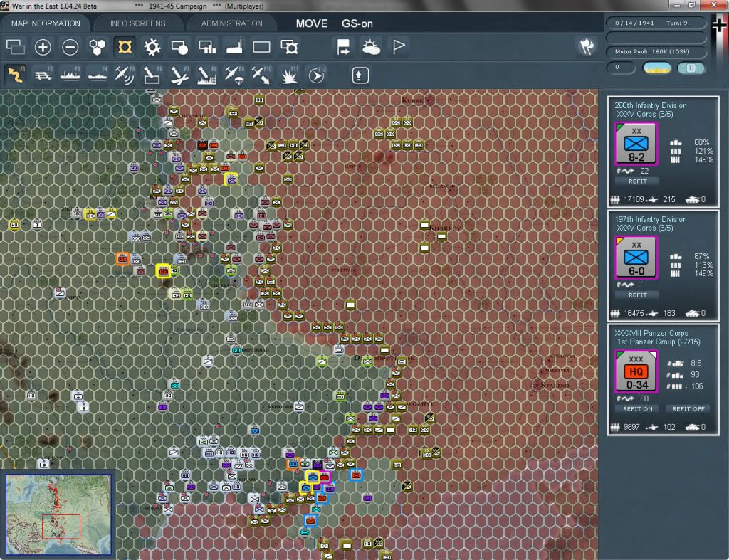
Task: Open the 260th Infantry Division title link
Action: tap(651, 105)
